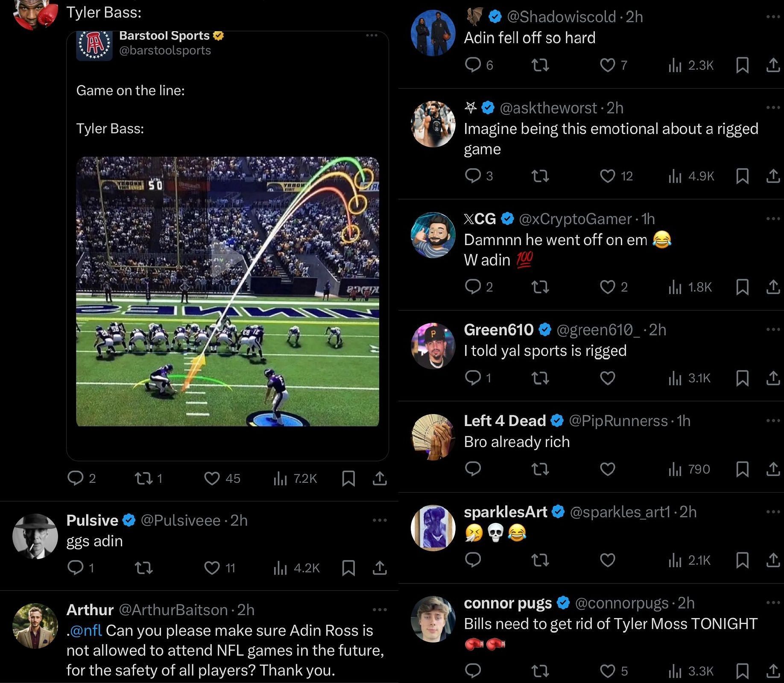Like connor pugs' Bills tweet

[x=608, y=671]
